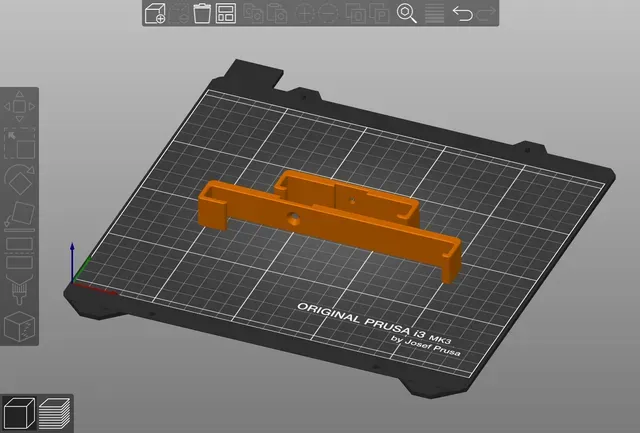Open the Search magnifier tool
The image size is (640, 433).
pos(407,13)
